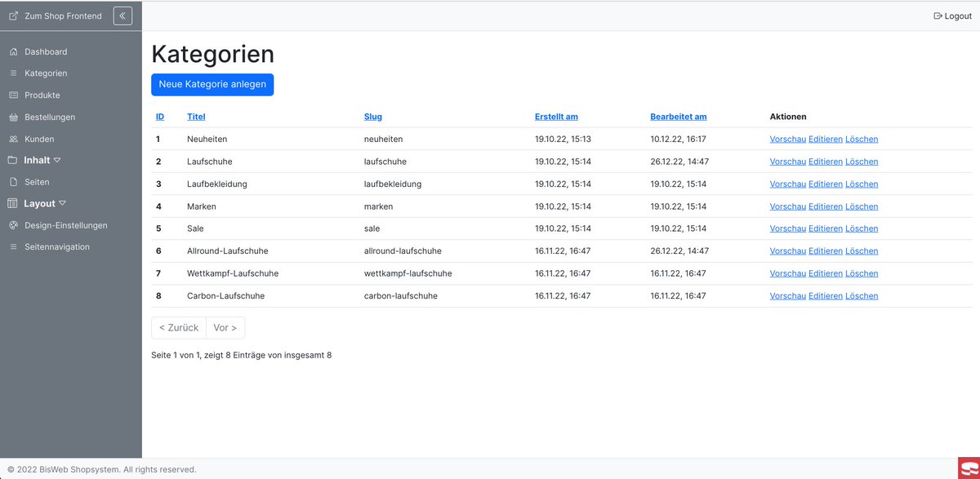
Task: Collapse the Inhalt section triangle
Action: click(x=57, y=160)
